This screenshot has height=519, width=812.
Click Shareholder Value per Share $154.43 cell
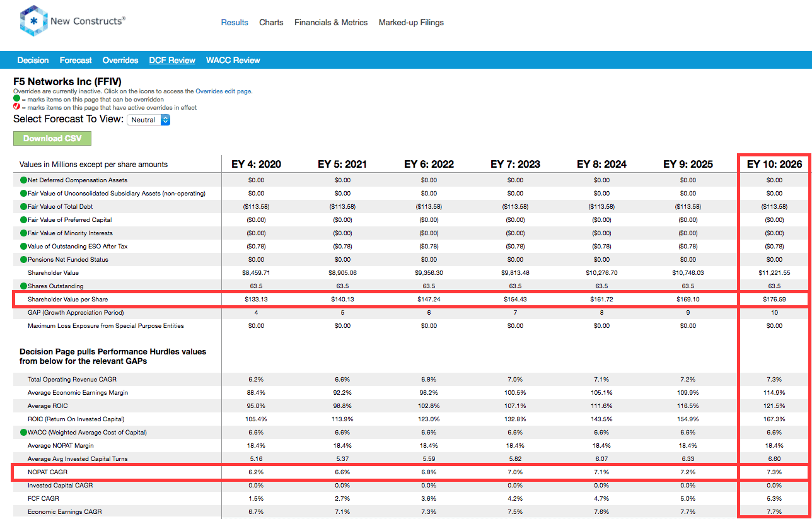[x=515, y=299]
